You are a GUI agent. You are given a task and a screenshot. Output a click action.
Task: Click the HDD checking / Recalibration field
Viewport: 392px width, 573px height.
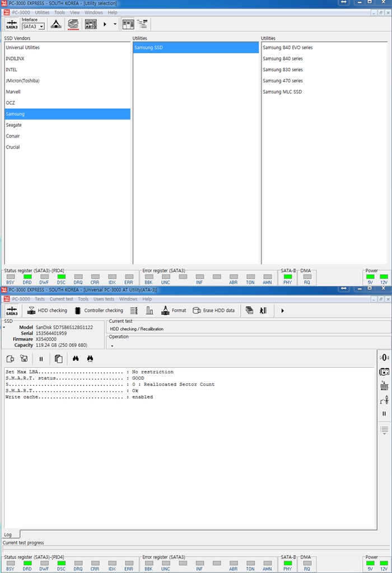pos(249,329)
